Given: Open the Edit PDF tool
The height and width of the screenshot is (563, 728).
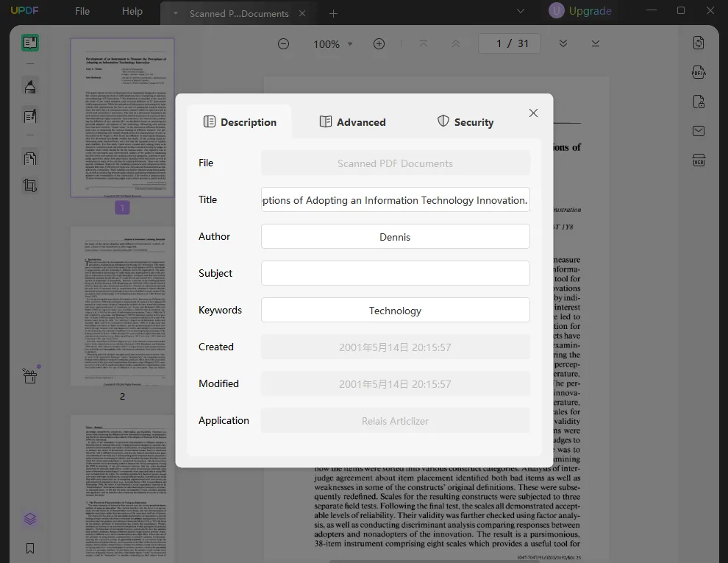Looking at the screenshot, I should tap(29, 116).
